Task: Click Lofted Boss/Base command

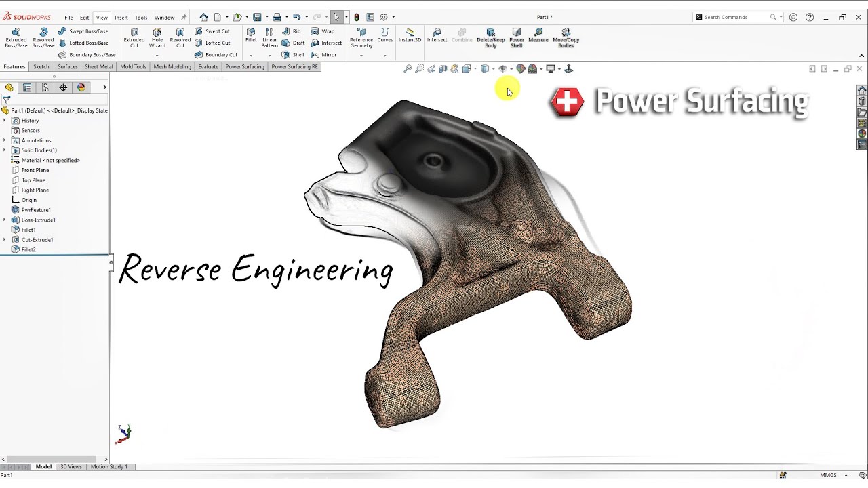Action: click(83, 43)
